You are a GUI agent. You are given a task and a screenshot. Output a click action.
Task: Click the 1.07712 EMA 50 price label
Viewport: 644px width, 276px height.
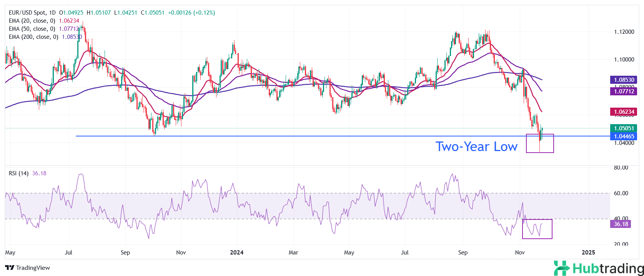tap(624, 91)
